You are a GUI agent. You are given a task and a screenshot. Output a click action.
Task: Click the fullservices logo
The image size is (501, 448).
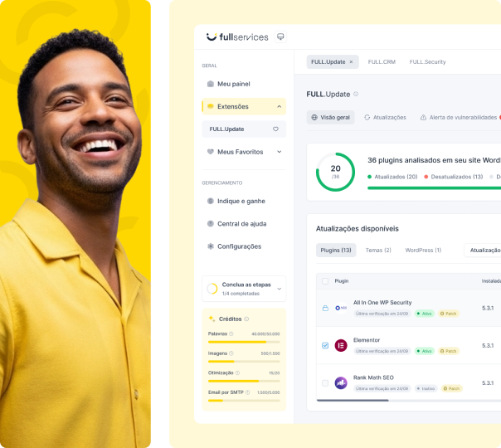236,37
